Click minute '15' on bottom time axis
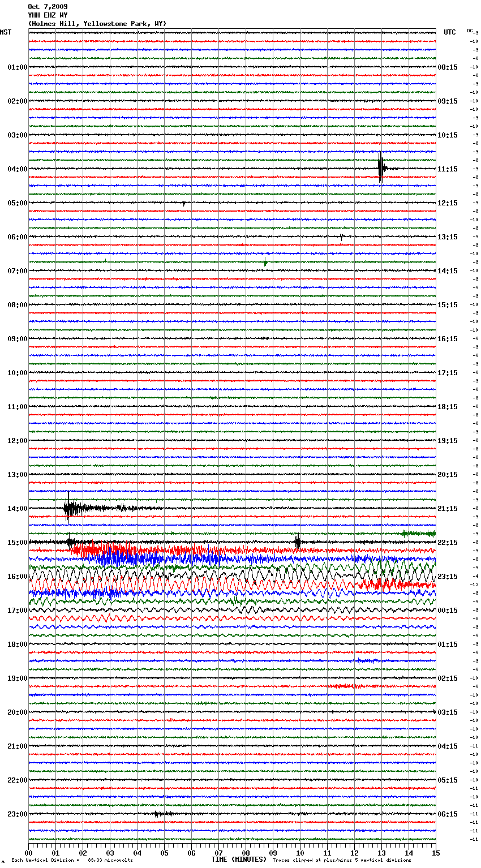Viewport: 481px width, 868px height. tap(435, 852)
